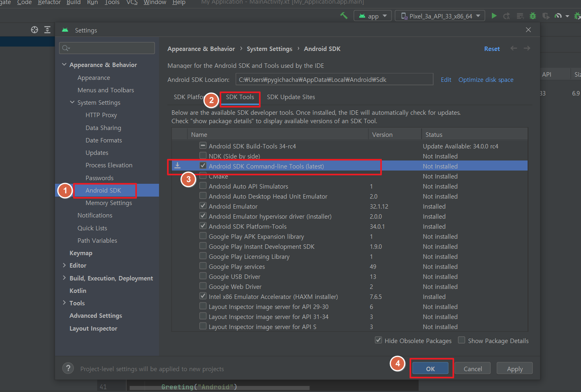The image size is (581, 392).
Task: Click the Profile app gauge icon
Action: point(558,16)
